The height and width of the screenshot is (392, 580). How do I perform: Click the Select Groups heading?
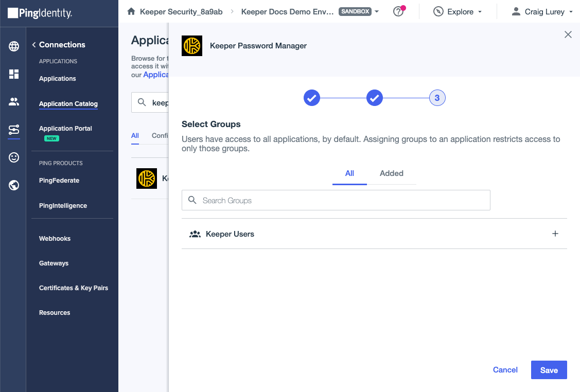(211, 124)
